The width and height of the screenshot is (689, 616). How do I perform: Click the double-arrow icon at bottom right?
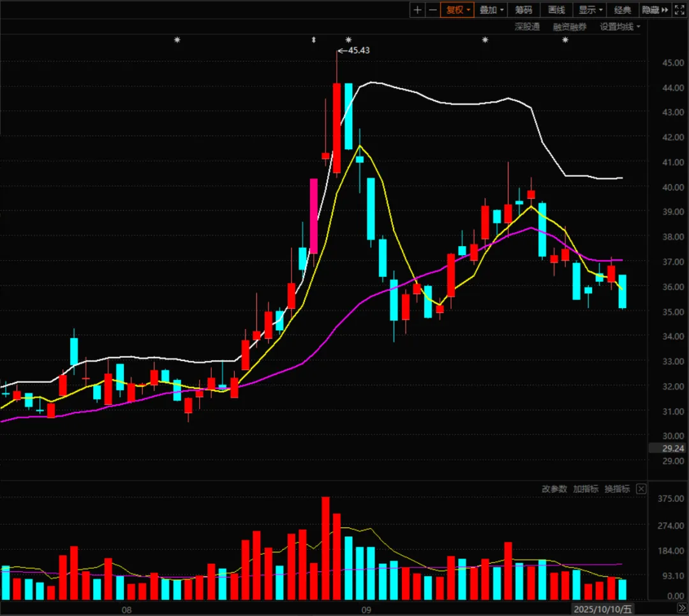click(x=681, y=608)
